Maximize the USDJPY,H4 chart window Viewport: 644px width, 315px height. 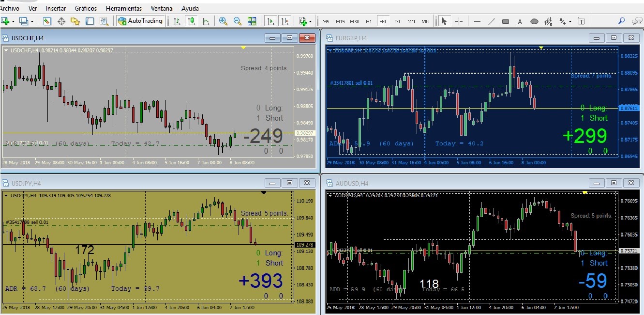coord(289,183)
